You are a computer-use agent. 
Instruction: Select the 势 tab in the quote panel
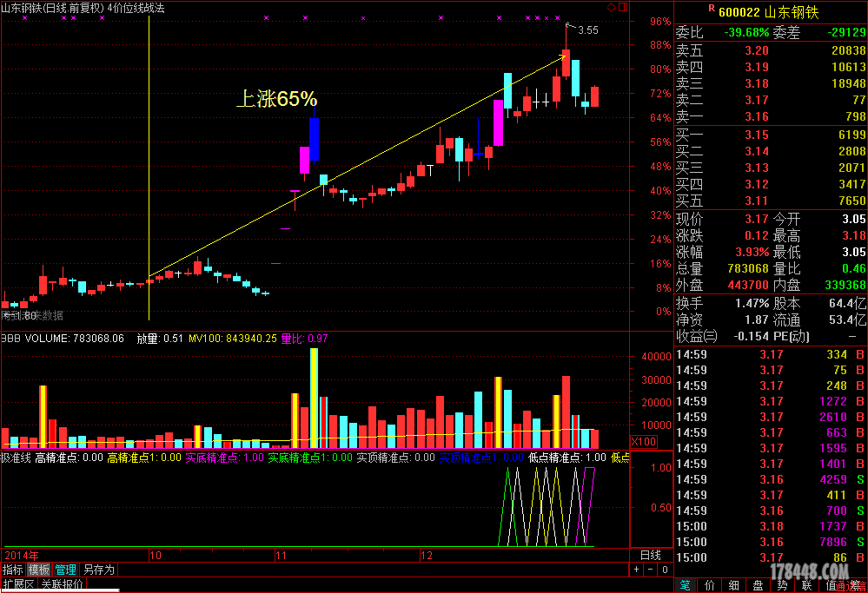pos(783,585)
